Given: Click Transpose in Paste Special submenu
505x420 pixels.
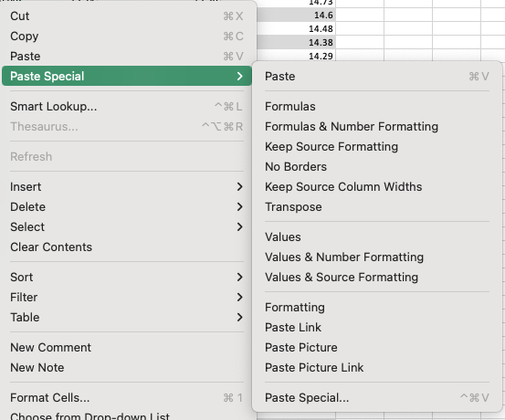Looking at the screenshot, I should [377, 206].
